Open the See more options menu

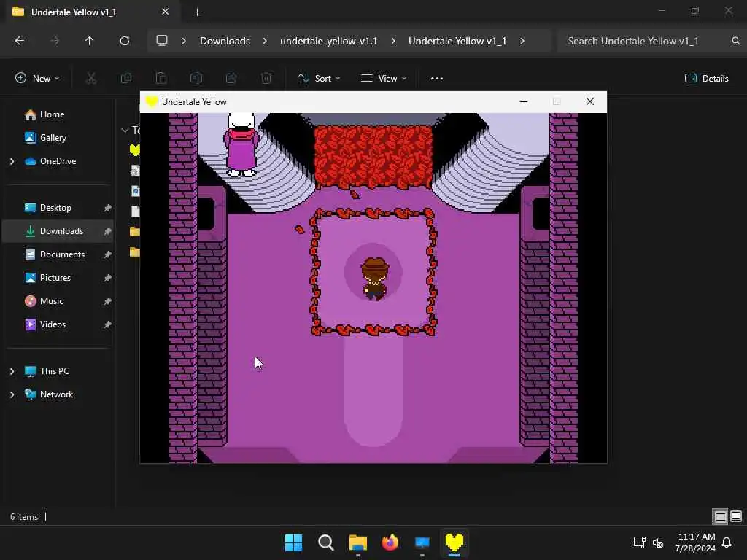437,79
